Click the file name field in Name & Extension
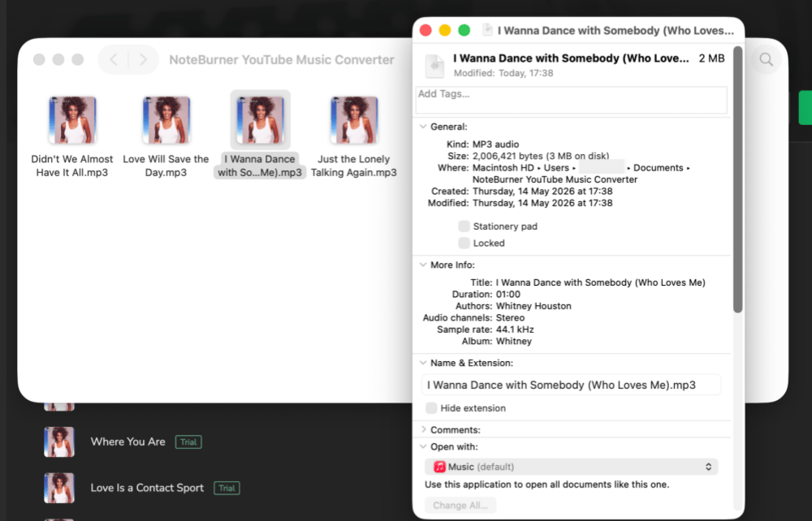Screen dimensions: 812x521 (571, 385)
